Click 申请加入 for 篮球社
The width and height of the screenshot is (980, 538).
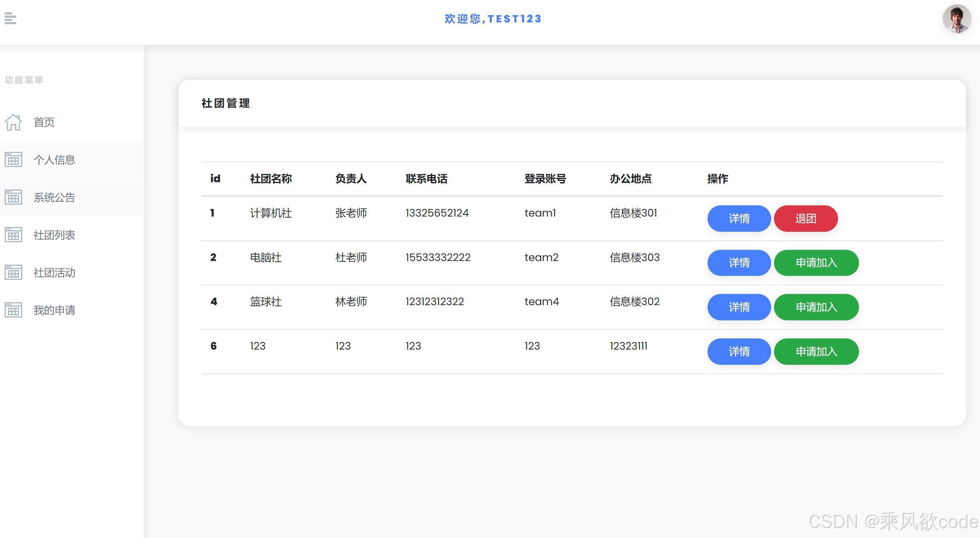[816, 307]
